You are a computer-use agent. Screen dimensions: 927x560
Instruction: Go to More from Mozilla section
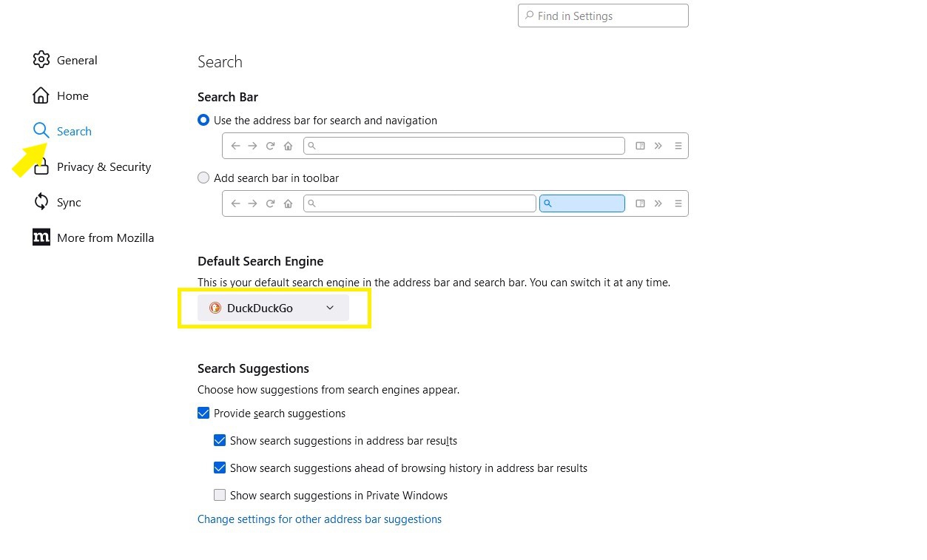coord(105,237)
